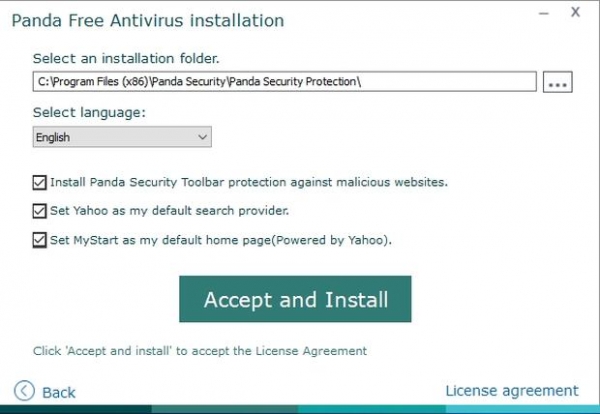Open the License agreement link

coord(512,391)
